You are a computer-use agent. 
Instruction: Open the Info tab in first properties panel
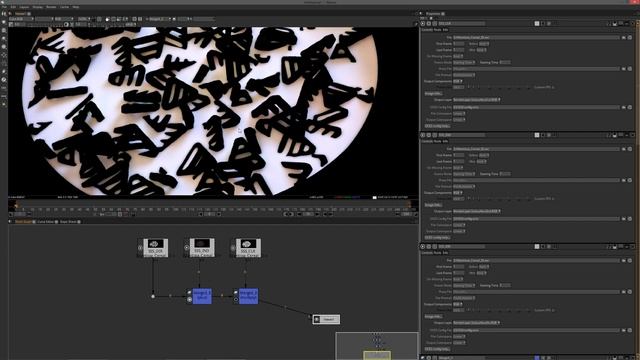point(445,30)
